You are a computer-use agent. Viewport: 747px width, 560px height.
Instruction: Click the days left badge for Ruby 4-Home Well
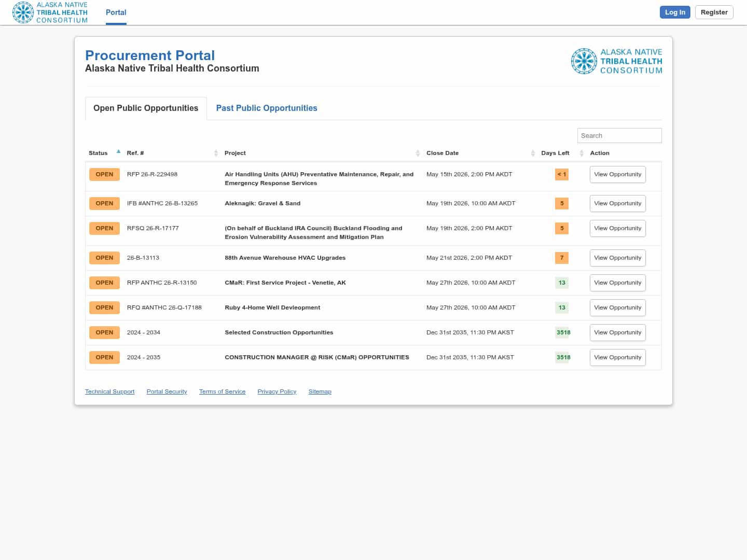(562, 308)
